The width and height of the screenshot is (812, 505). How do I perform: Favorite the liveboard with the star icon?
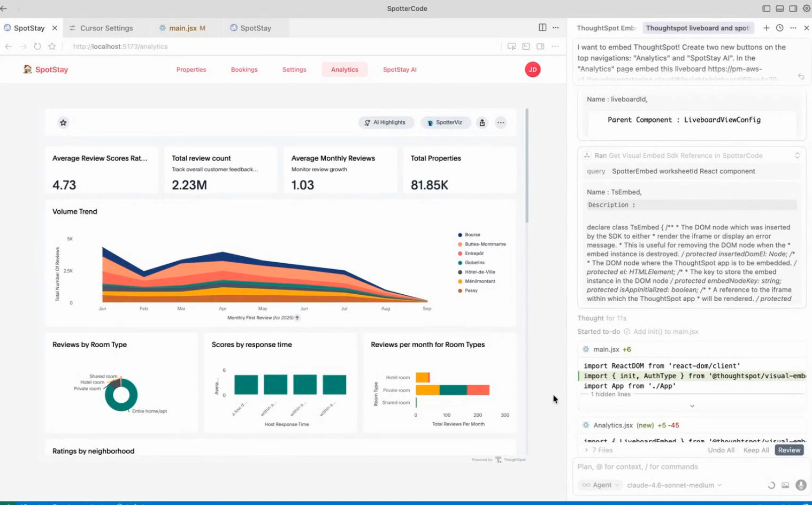63,123
